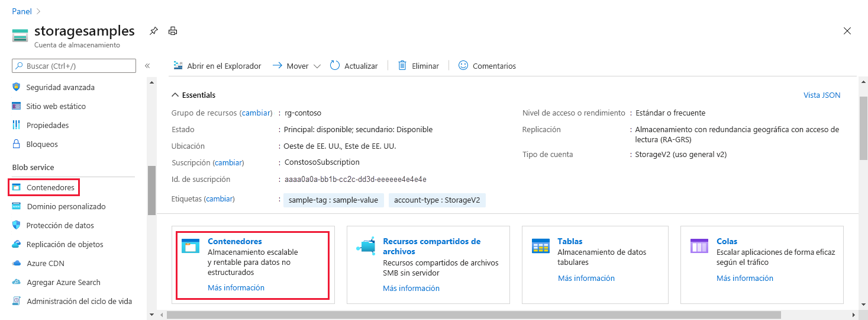The image size is (868, 320).
Task: Collapse the sidebar with double chevron
Action: click(x=147, y=66)
